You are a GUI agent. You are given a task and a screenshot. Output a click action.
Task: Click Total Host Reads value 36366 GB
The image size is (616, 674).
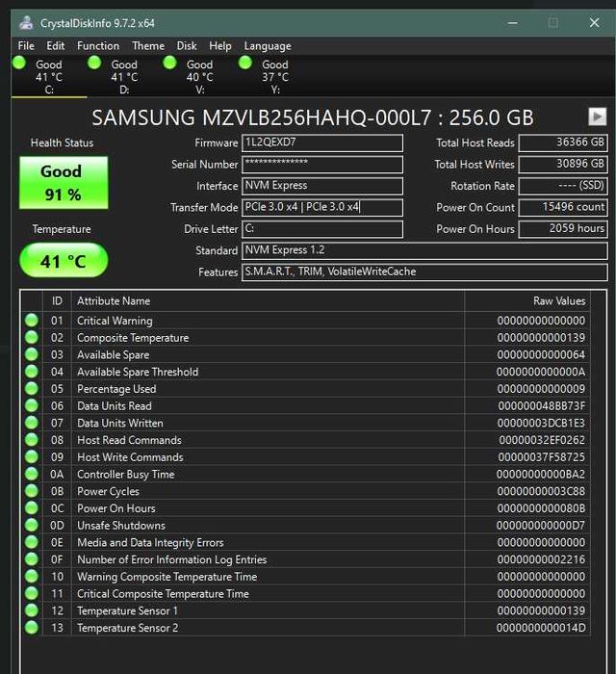(x=563, y=143)
